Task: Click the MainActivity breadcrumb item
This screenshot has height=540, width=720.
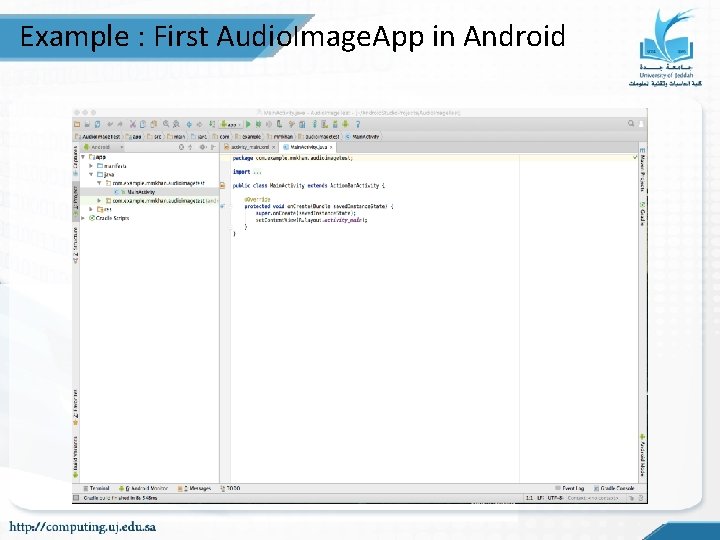Action: 363,136
